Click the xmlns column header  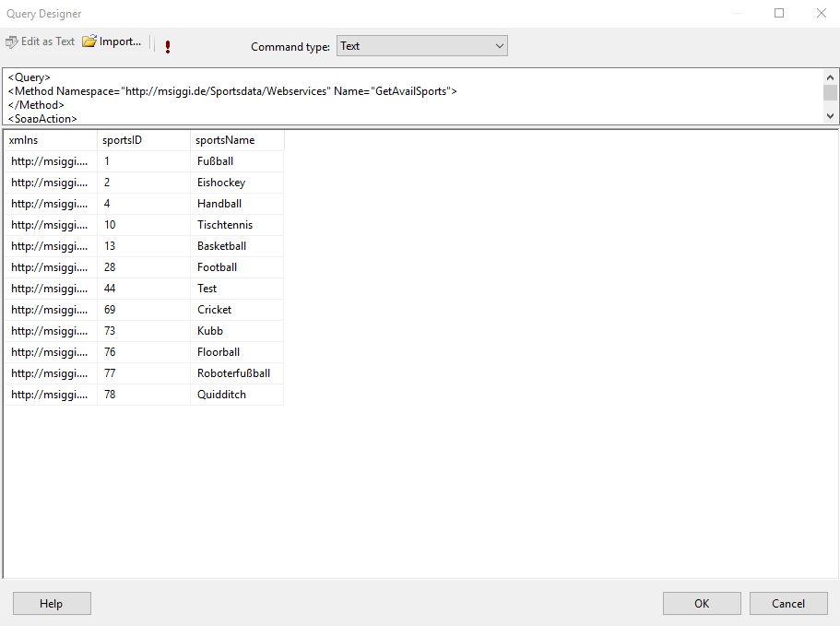coord(50,140)
